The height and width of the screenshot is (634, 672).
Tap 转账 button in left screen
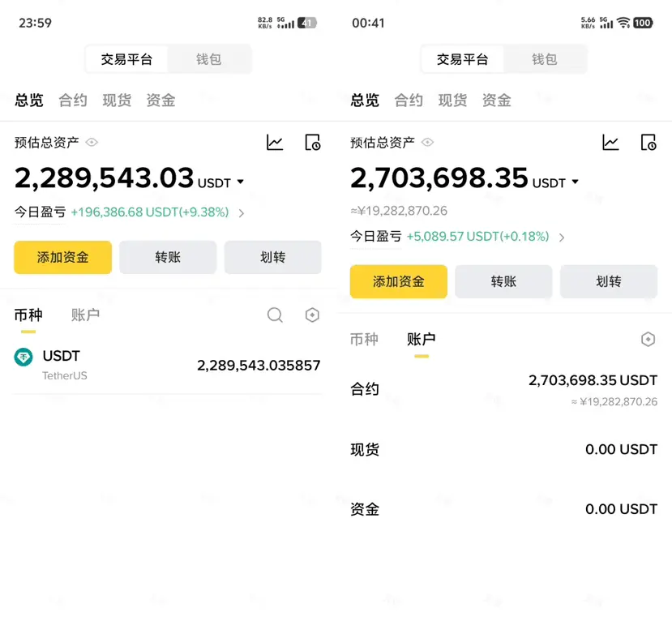tap(168, 257)
